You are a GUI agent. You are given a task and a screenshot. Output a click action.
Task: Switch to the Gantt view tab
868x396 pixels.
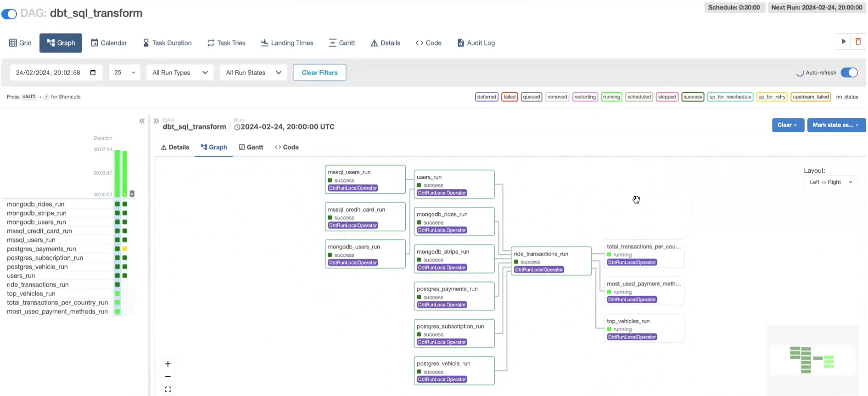point(342,43)
